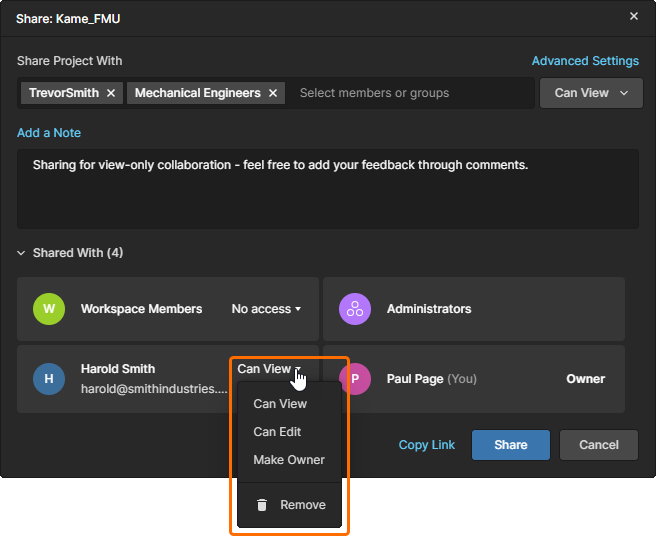Close the Share dialog with the X
This screenshot has width=656, height=536.
tap(633, 17)
